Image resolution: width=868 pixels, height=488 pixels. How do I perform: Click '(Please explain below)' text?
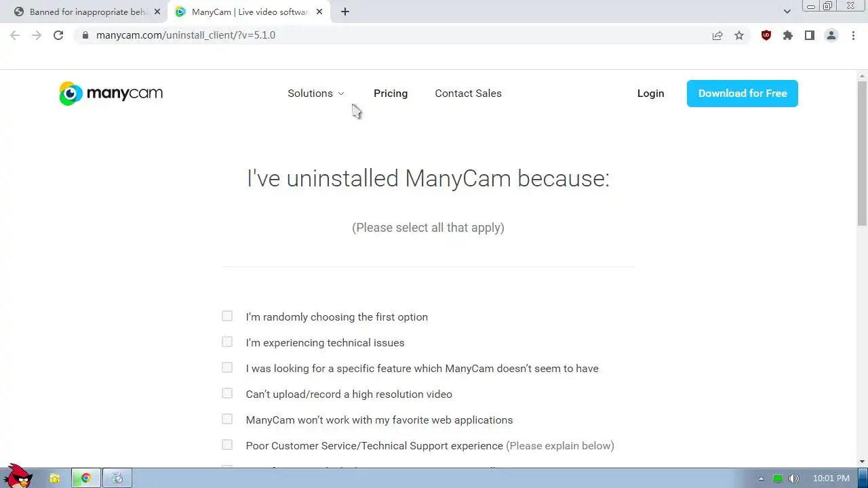pyautogui.click(x=560, y=446)
